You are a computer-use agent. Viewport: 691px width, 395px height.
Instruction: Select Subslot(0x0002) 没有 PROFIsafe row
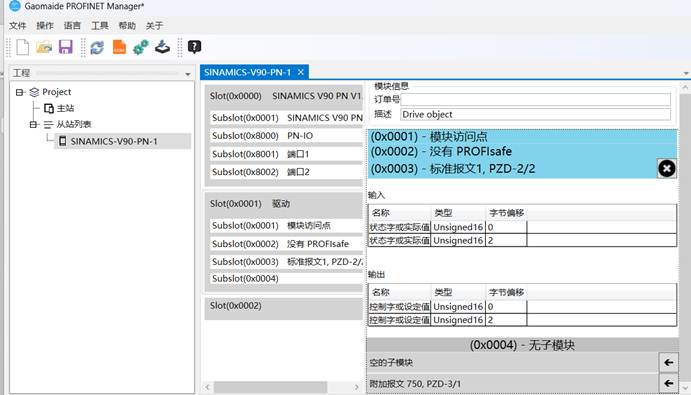coord(286,244)
